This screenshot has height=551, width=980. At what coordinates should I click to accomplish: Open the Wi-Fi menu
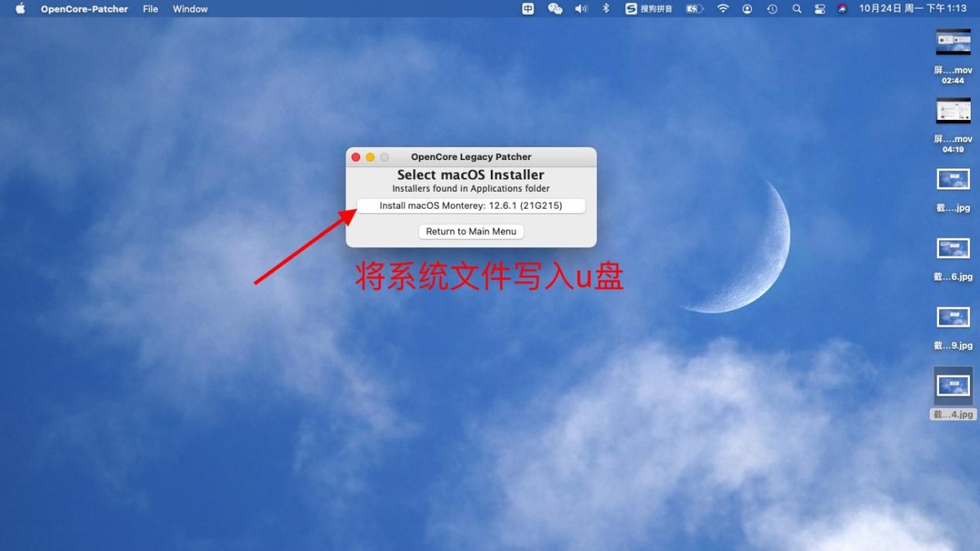(x=723, y=9)
